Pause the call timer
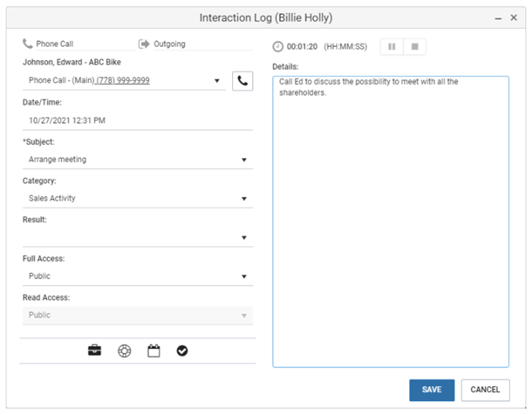This screenshot has height=415, width=532. 392,47
